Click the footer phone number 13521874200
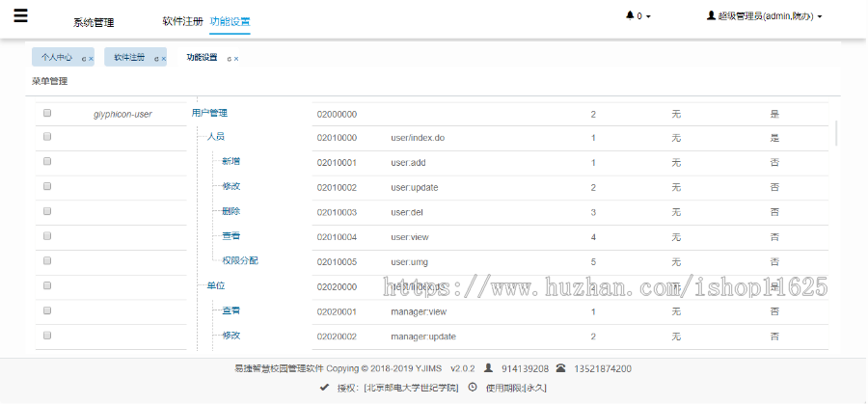 602,368
